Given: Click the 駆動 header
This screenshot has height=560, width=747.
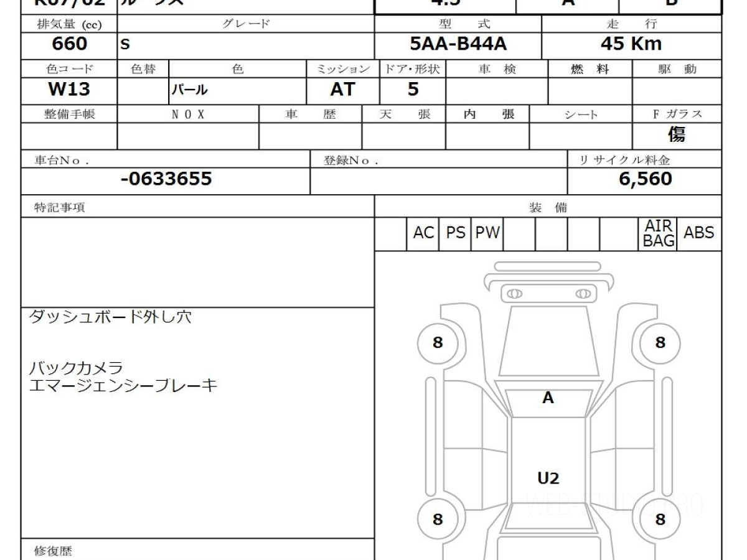Looking at the screenshot, I should (x=677, y=69).
